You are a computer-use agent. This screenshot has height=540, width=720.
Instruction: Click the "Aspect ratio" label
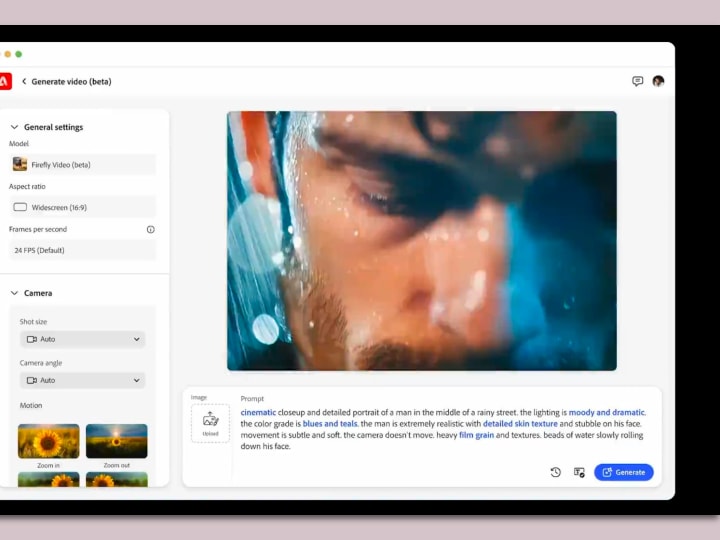pyautogui.click(x=27, y=186)
